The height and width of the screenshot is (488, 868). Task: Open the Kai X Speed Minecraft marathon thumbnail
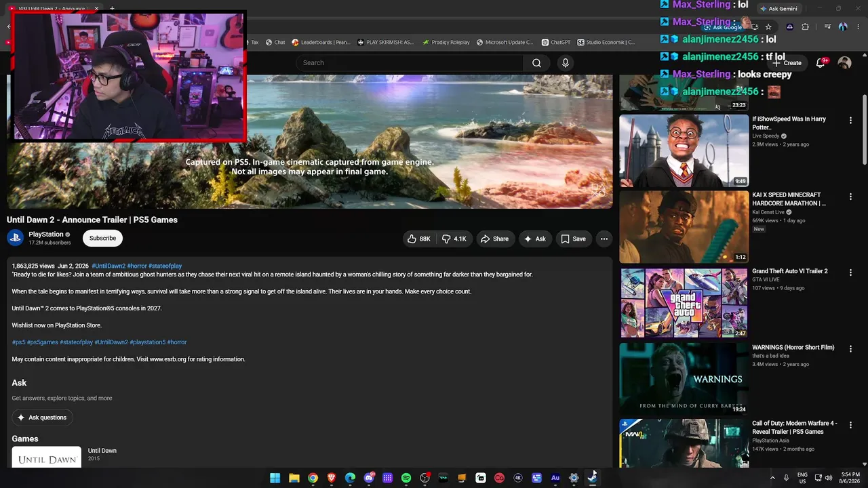[684, 227]
